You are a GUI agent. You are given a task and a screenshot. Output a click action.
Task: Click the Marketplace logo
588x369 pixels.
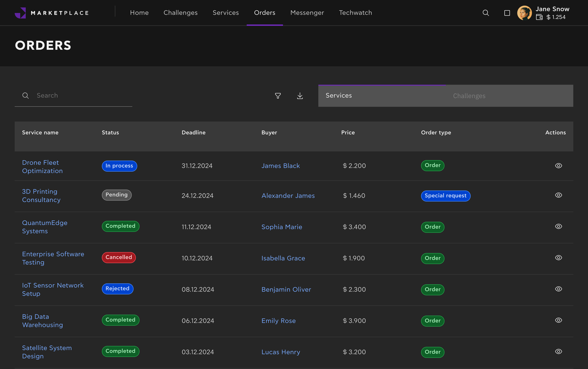coord(52,13)
